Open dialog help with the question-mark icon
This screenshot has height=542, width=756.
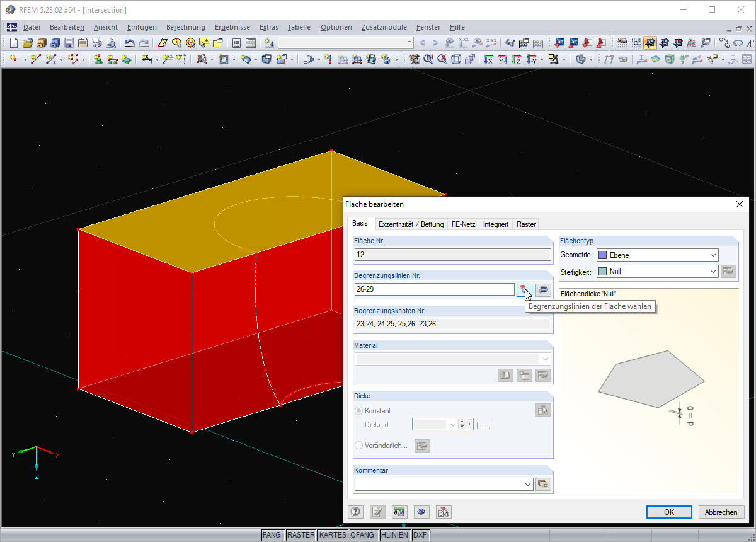(x=355, y=512)
